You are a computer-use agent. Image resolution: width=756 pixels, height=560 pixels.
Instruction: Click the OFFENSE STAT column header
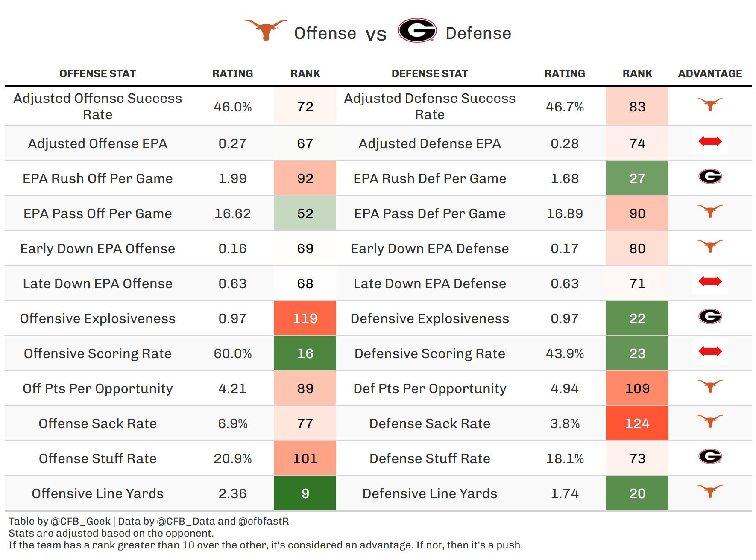(x=97, y=74)
